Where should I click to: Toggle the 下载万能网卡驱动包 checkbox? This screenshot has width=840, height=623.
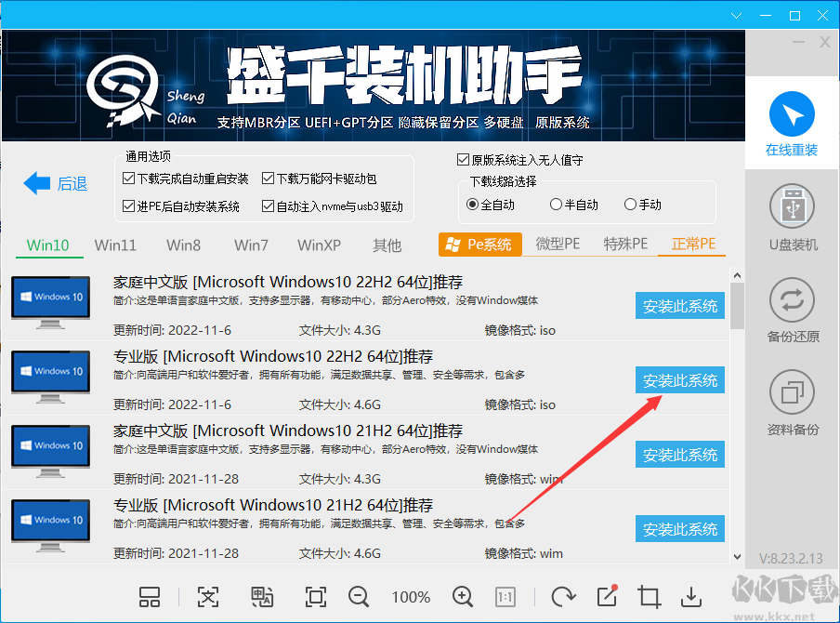(269, 178)
